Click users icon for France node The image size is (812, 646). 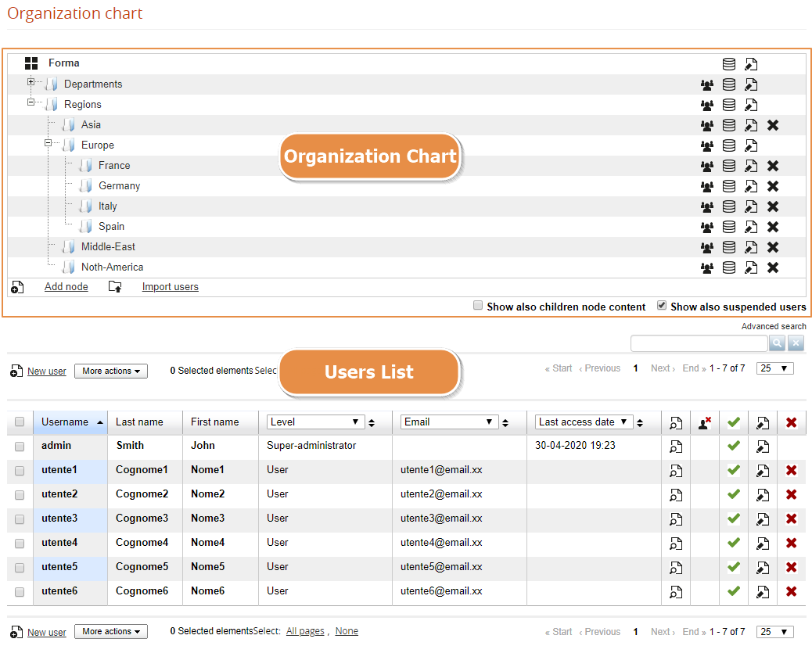(x=707, y=166)
